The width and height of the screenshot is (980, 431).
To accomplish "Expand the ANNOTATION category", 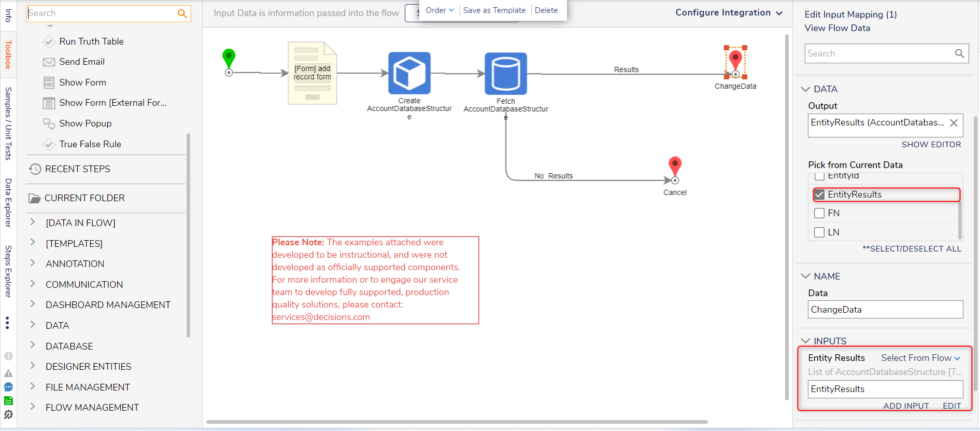I will 33,263.
